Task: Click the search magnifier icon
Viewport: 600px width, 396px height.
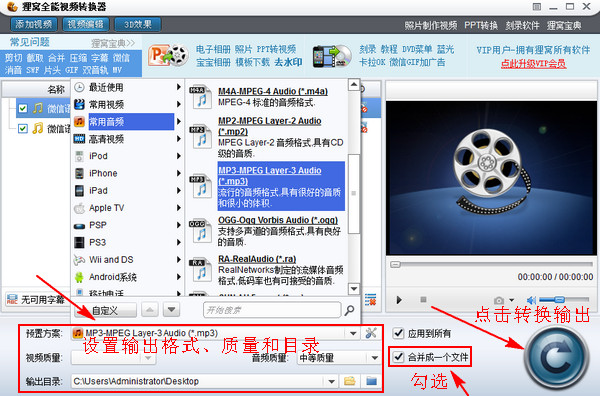Action: [349, 310]
